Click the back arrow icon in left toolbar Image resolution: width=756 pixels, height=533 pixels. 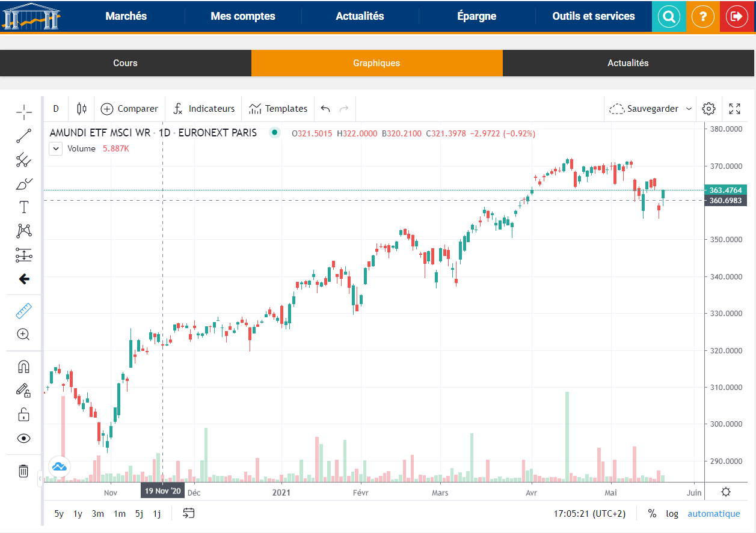click(x=24, y=279)
